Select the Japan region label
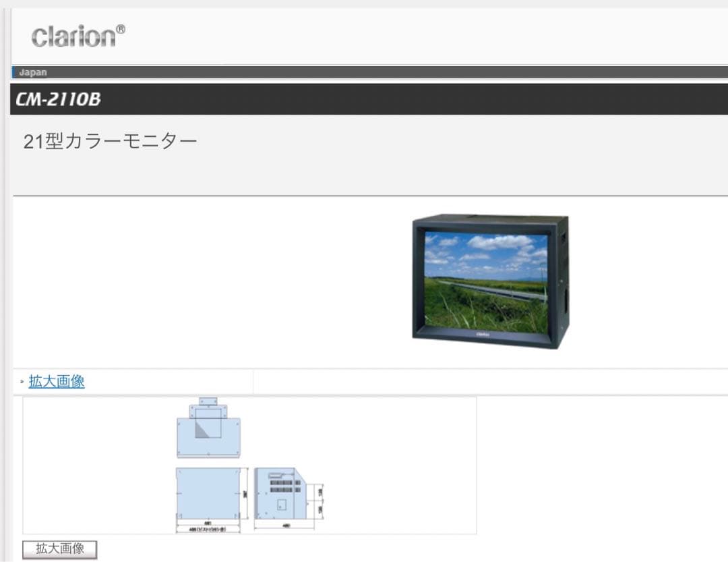This screenshot has height=562, width=728. click(33, 73)
